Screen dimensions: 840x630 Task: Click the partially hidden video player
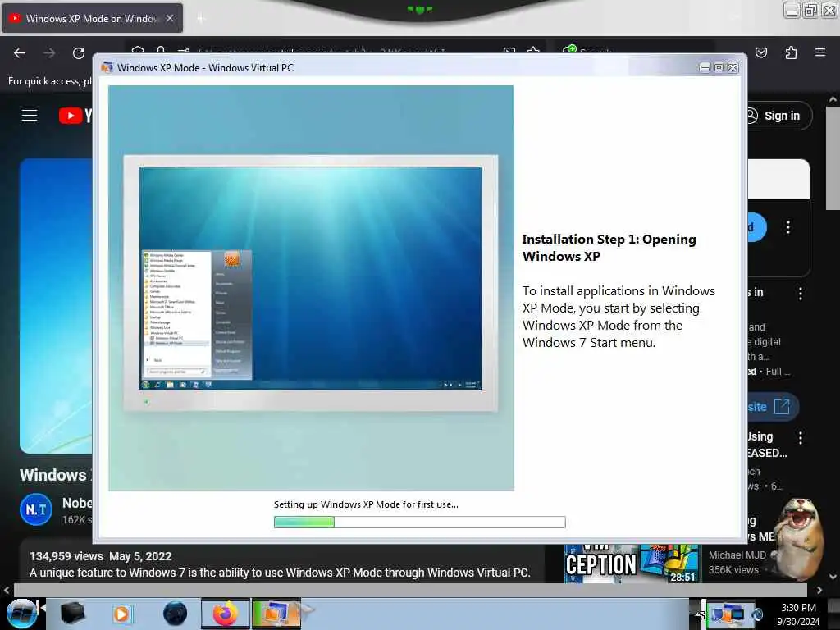[x=56, y=305]
